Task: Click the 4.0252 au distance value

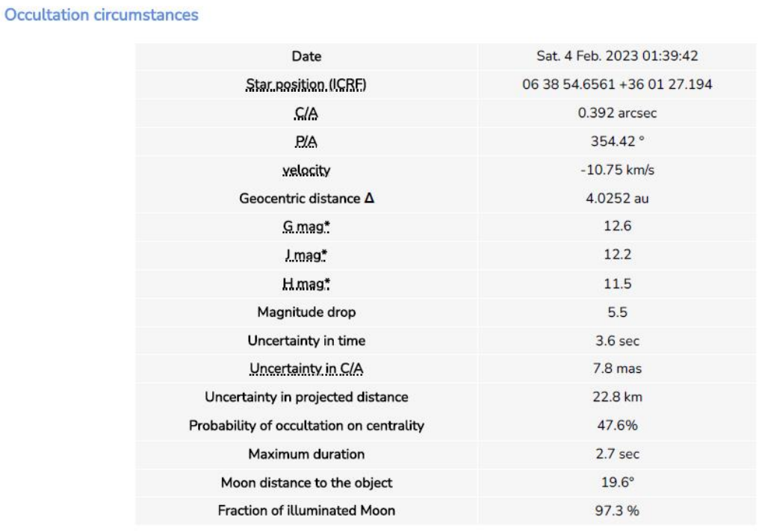Action: 617,198
